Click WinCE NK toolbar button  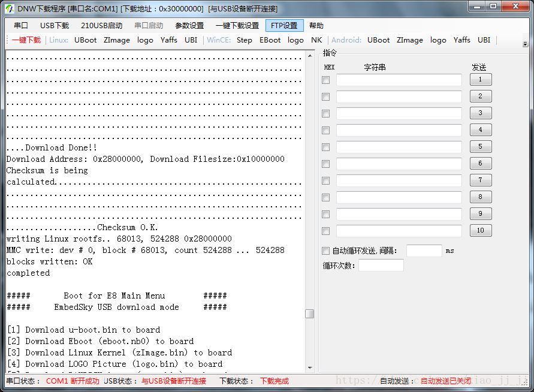(x=316, y=40)
